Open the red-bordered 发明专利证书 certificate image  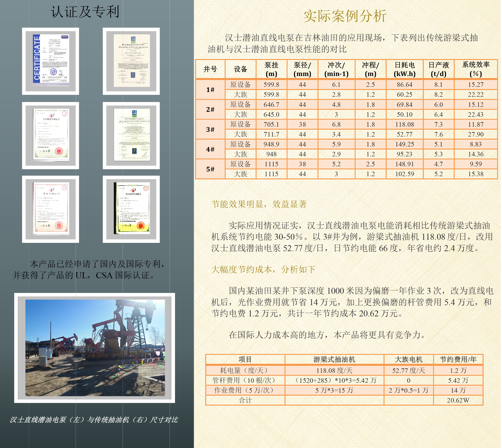[51, 208]
